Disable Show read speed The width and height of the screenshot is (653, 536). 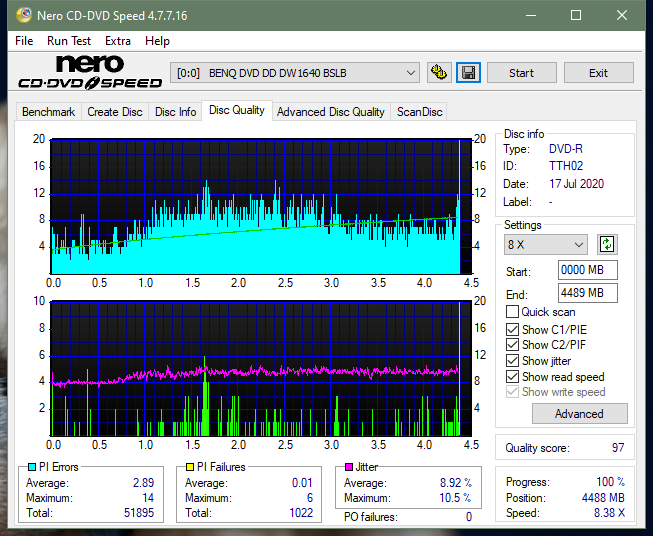pyautogui.click(x=512, y=376)
